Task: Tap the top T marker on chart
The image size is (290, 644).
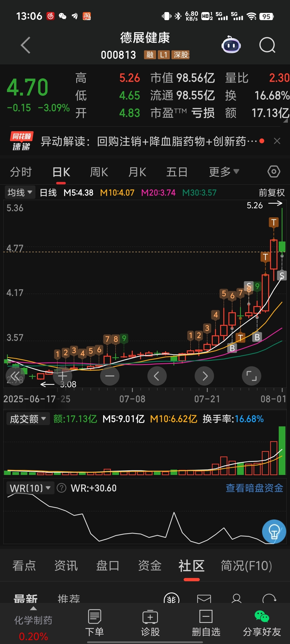Action: coord(274,222)
